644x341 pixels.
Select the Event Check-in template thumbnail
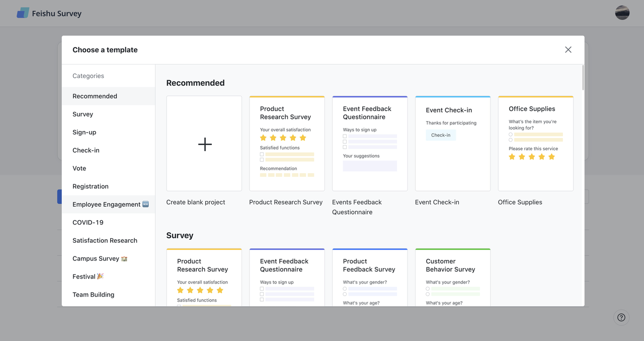[x=453, y=144]
